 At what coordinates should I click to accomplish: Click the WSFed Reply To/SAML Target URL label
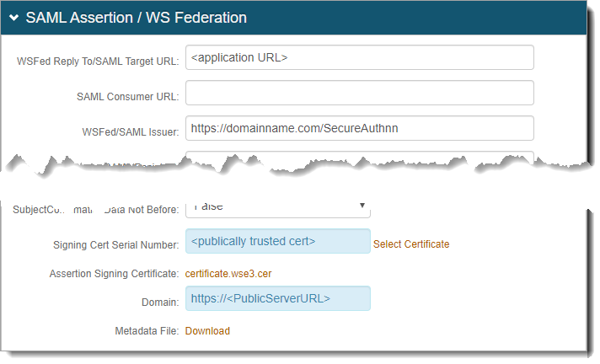(x=97, y=62)
